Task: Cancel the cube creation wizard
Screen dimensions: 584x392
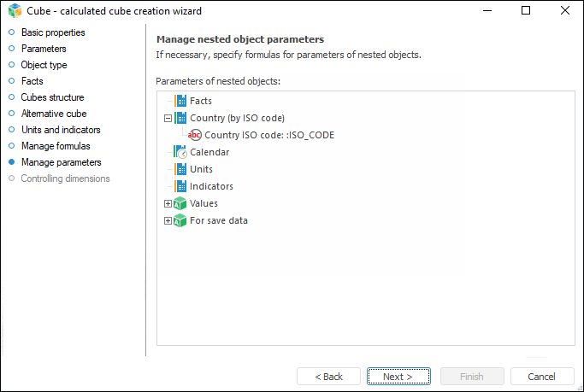Action: pyautogui.click(x=542, y=377)
